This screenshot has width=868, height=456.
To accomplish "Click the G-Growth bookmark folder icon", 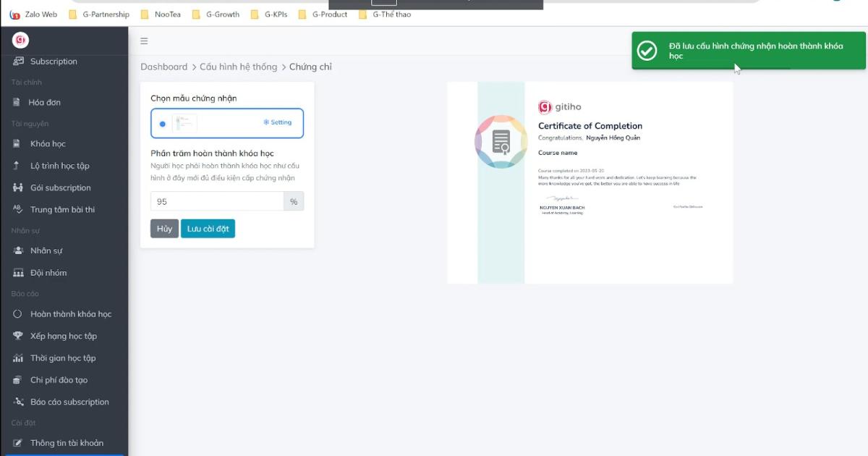I will (x=196, y=14).
